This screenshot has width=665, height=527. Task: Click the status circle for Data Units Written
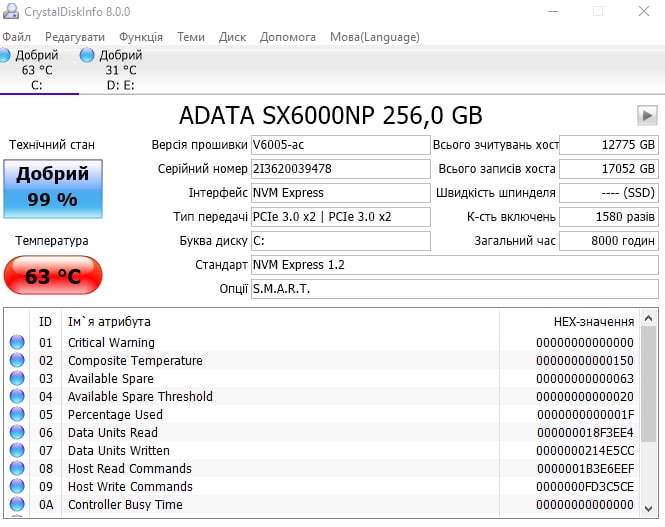point(17,450)
